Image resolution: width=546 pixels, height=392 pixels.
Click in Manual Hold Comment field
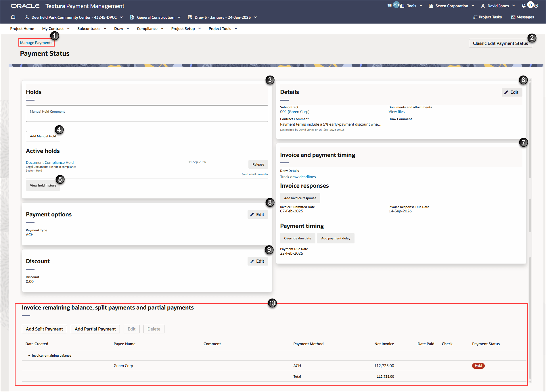[x=147, y=114]
